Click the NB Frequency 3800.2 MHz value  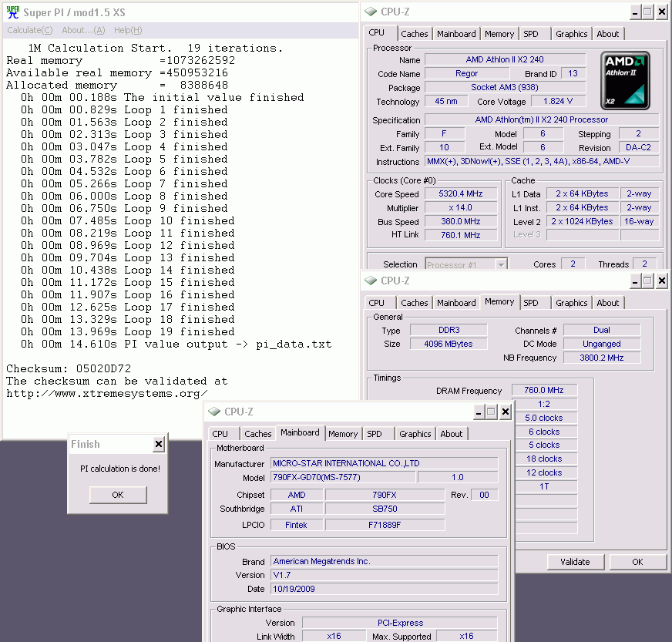pyautogui.click(x=602, y=358)
